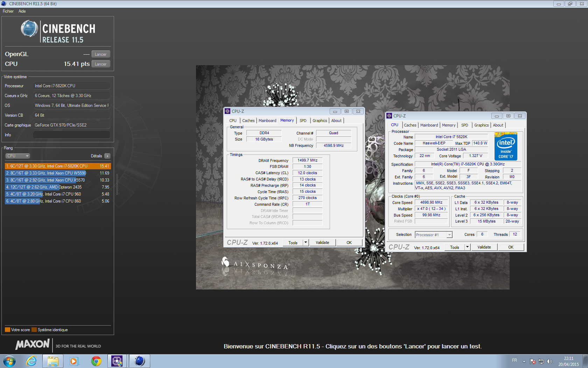Switch to Cinebench taskbar icon

pos(140,361)
